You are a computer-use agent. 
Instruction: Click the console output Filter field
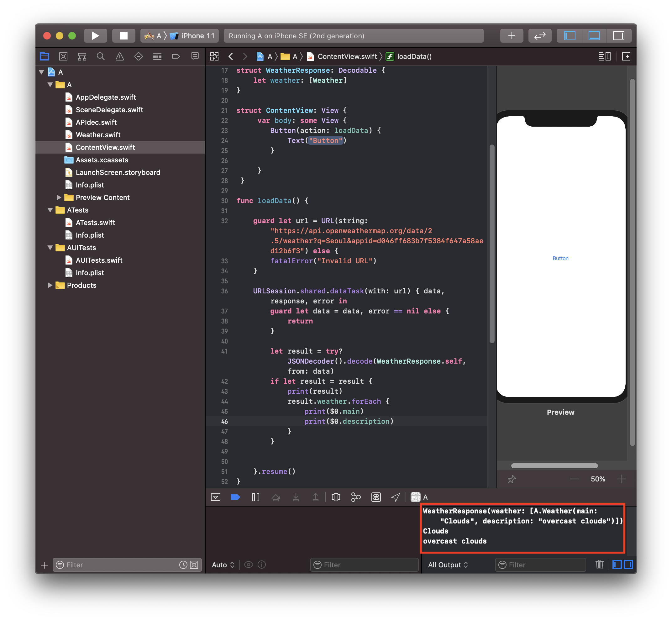(543, 565)
